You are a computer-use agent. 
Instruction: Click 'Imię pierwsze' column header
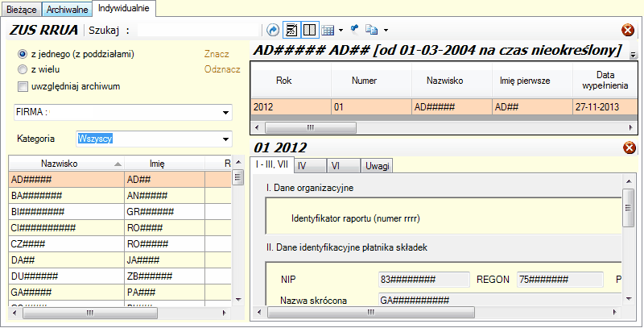coord(533,81)
